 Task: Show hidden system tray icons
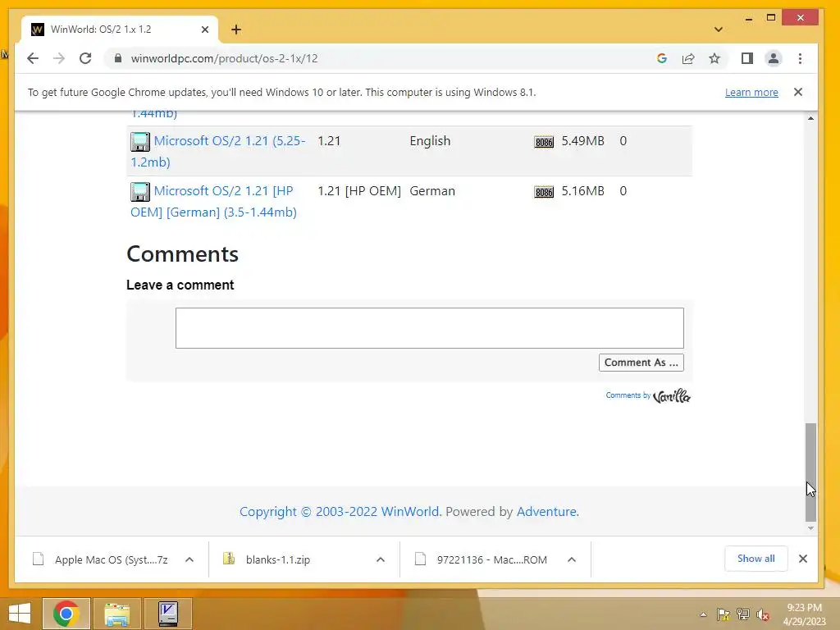pos(703,614)
